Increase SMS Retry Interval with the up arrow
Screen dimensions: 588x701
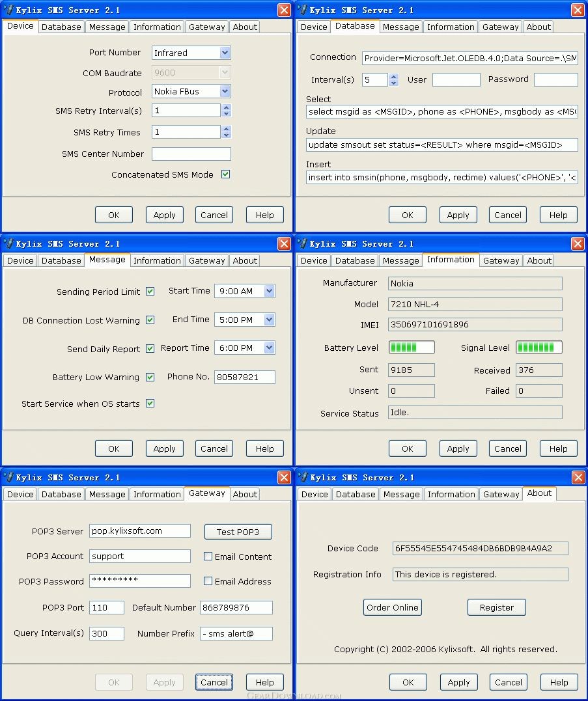pos(226,107)
